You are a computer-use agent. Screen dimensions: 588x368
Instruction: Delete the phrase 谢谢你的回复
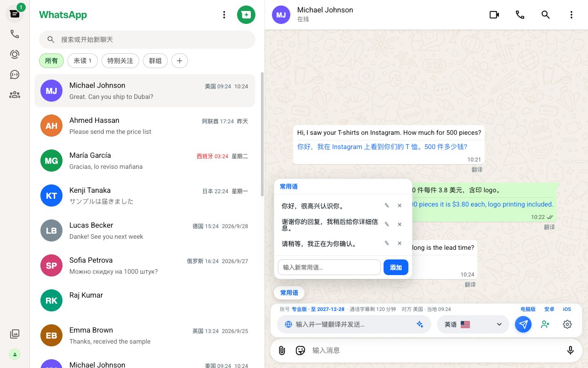400,224
